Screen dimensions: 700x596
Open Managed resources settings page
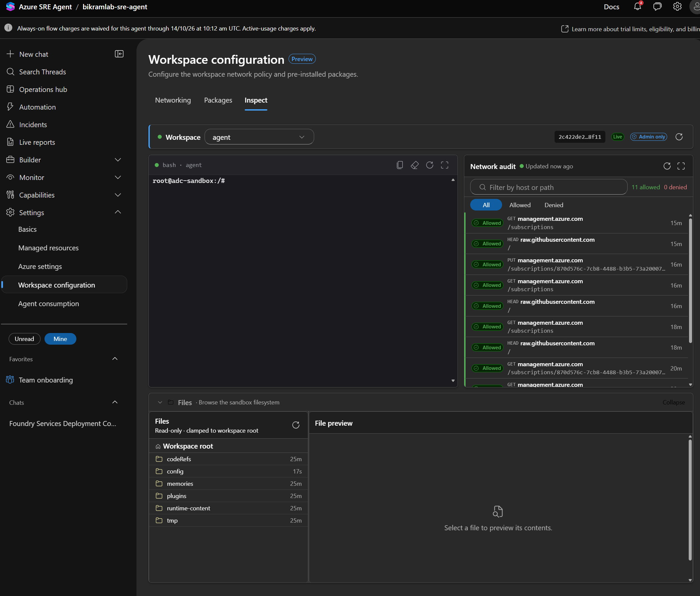(x=48, y=248)
